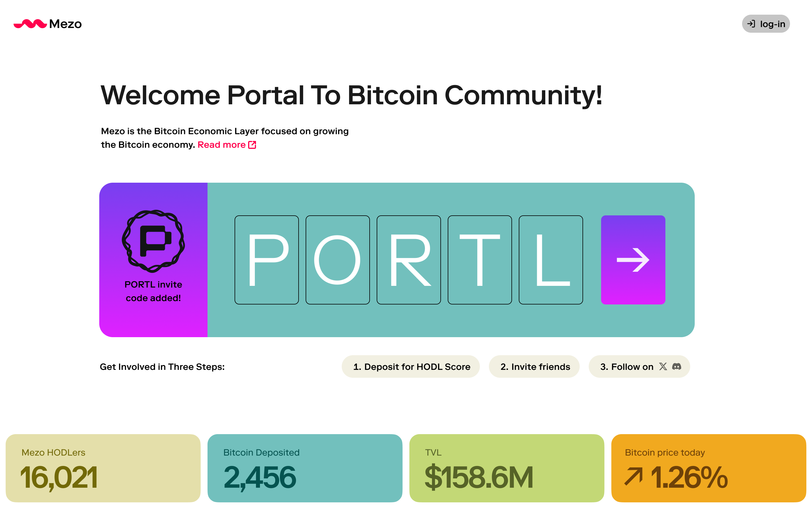This screenshot has height=508, width=812.
Task: Select the T invite code box
Action: [x=480, y=260]
